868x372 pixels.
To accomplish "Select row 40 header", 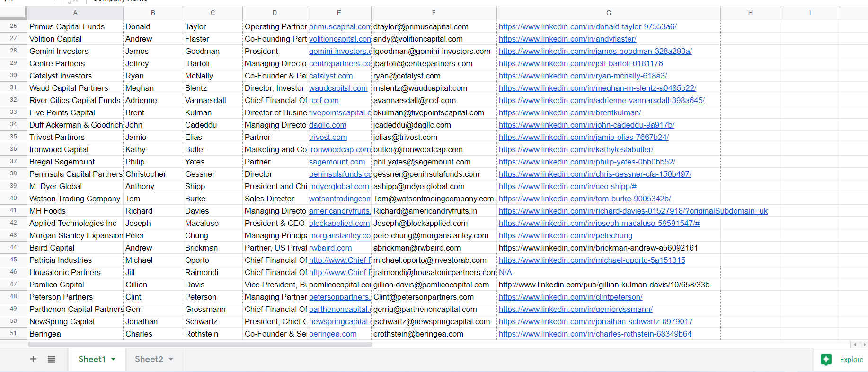I will 13,199.
